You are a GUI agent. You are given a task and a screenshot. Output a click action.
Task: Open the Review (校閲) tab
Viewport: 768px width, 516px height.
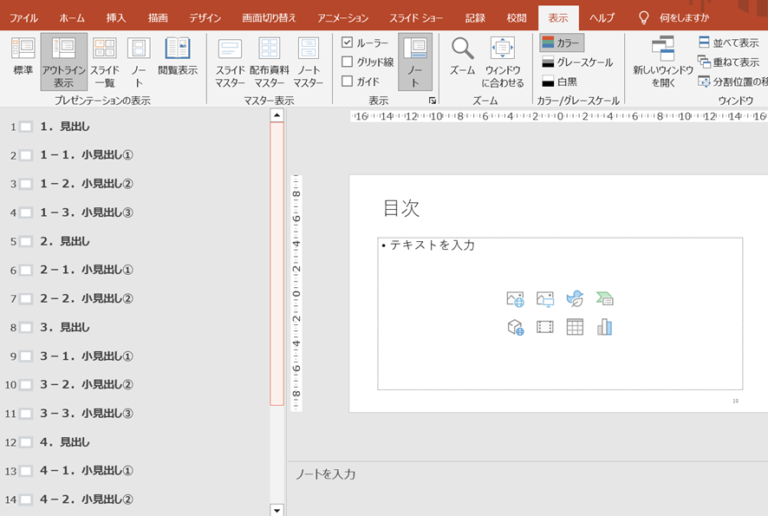coord(516,18)
